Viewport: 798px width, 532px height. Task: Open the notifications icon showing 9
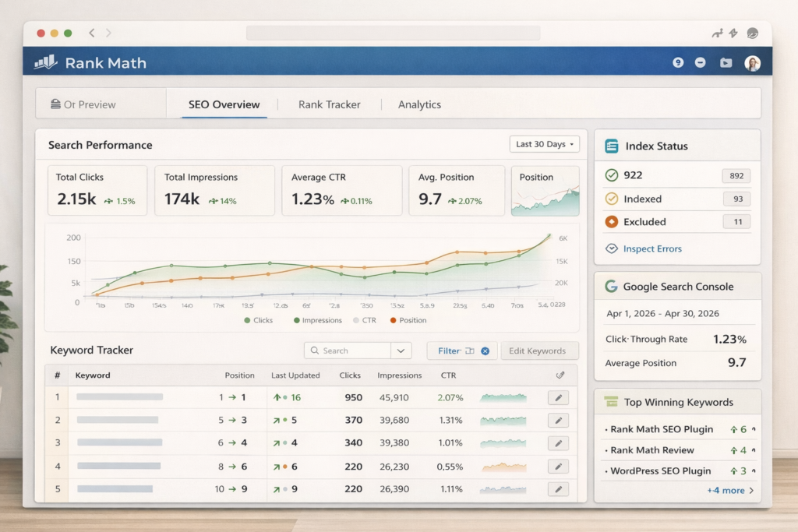pyautogui.click(x=678, y=63)
